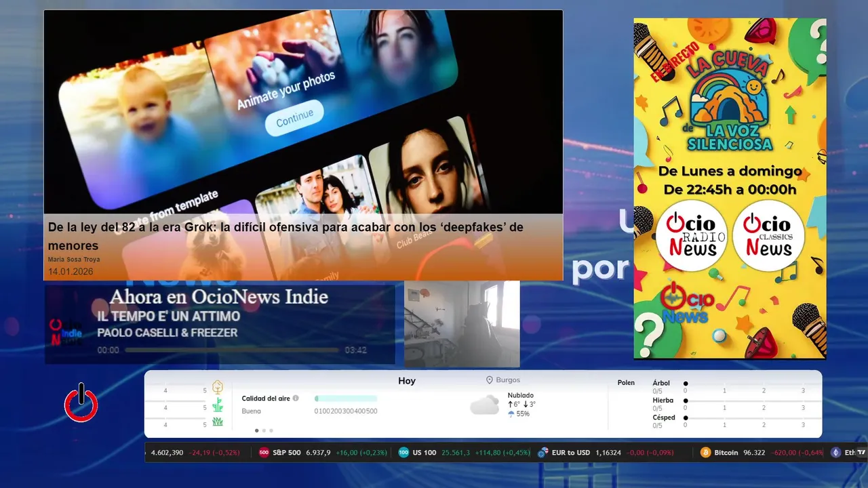Select the first weather carousel dot

(x=256, y=430)
